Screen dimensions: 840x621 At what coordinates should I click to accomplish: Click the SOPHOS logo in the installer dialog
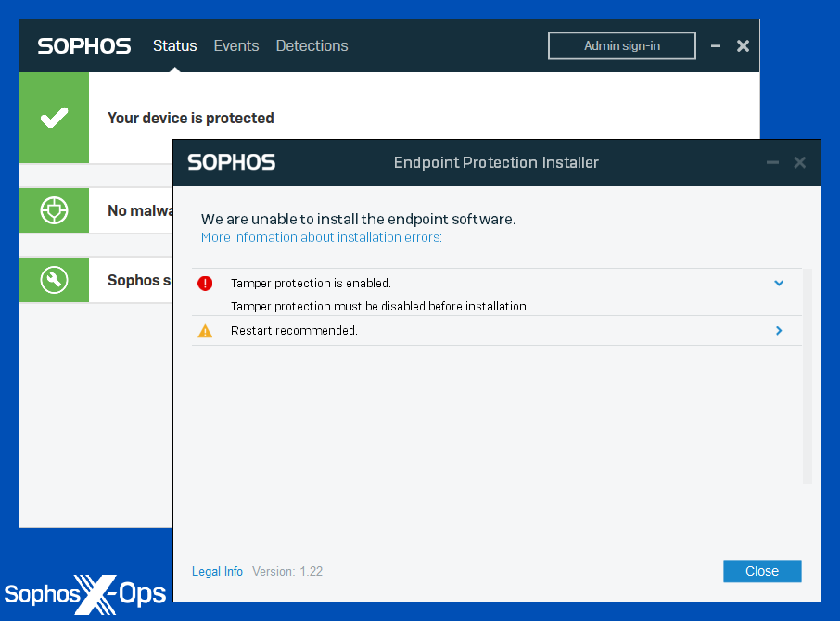[x=231, y=162]
